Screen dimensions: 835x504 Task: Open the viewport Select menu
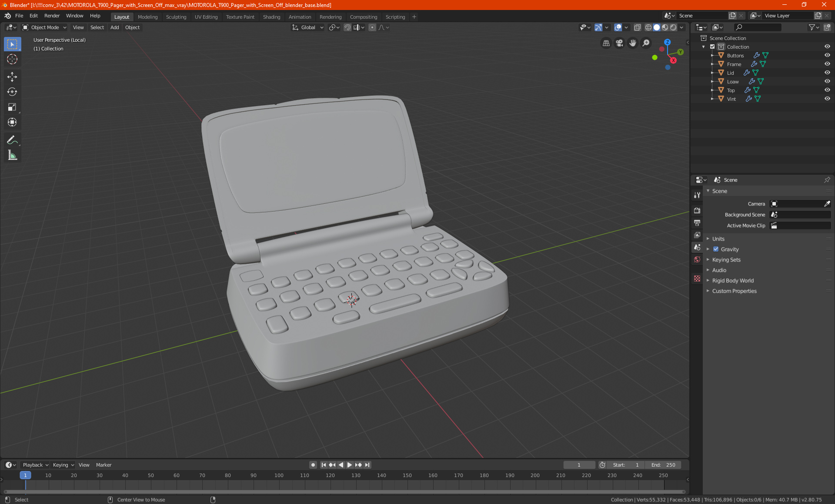click(97, 27)
